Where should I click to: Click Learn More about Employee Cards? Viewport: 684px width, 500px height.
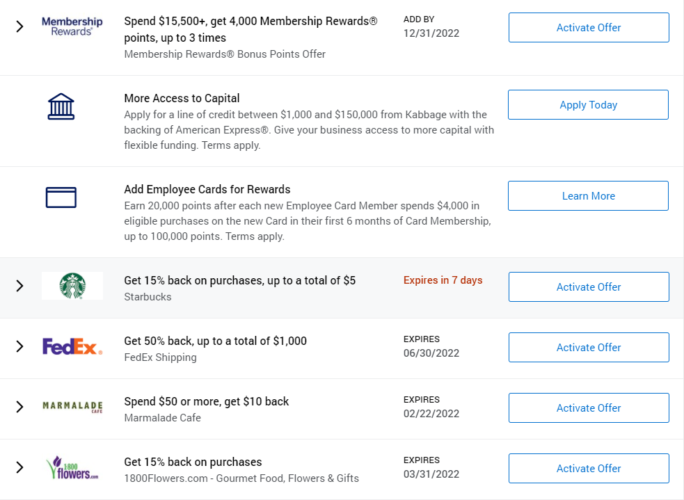pos(588,196)
